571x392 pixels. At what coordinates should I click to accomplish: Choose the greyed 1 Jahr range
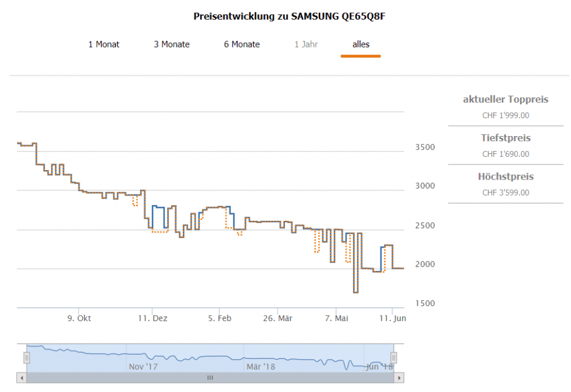(x=306, y=45)
